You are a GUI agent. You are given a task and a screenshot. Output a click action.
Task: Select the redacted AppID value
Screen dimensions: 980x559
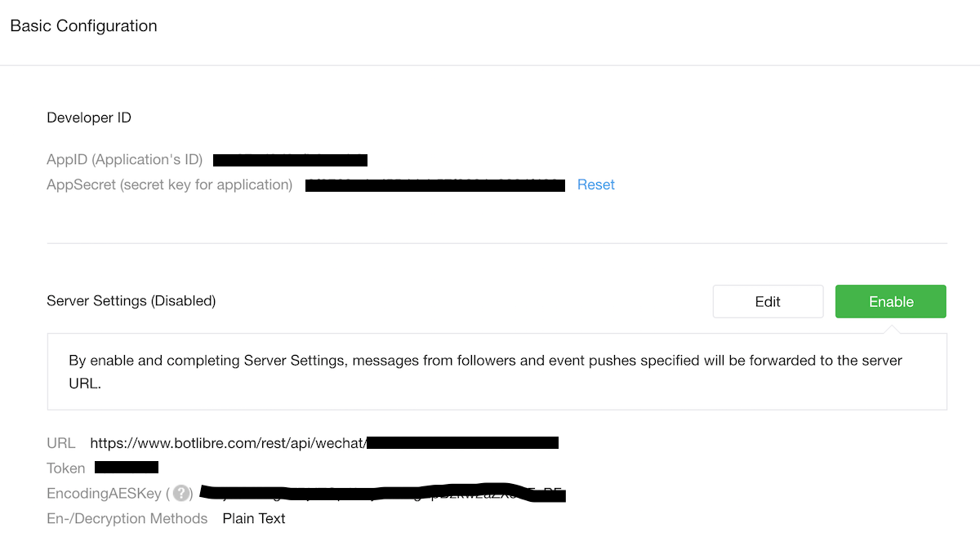290,160
